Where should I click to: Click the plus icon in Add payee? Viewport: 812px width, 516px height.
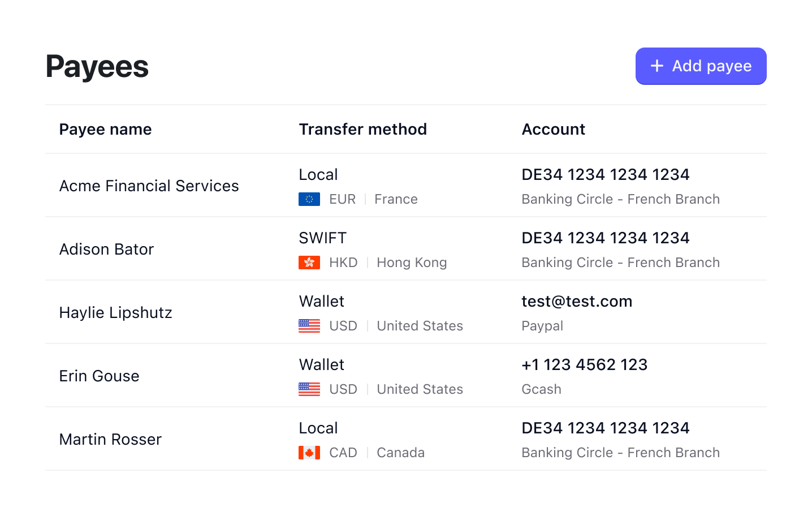tap(656, 66)
